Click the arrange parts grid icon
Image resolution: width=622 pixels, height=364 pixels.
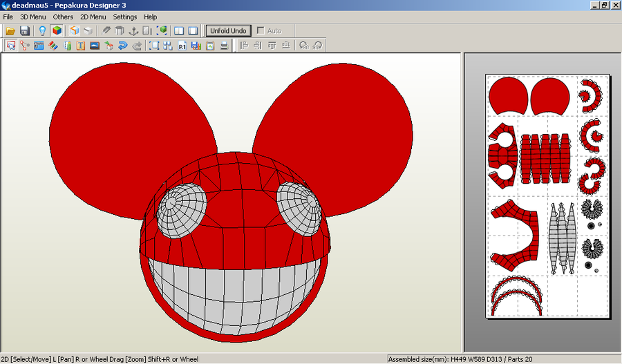pyautogui.click(x=168, y=46)
